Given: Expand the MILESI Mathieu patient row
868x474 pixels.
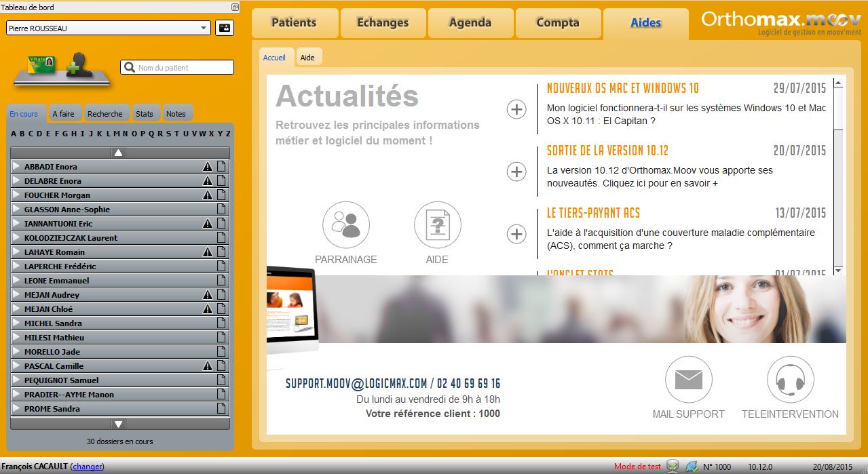Looking at the screenshot, I should 16,338.
